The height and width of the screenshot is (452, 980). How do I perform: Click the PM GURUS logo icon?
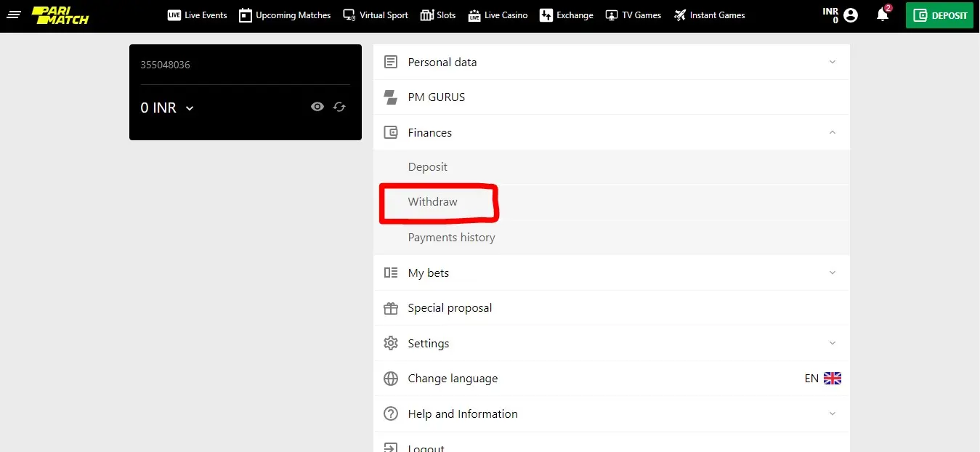391,97
